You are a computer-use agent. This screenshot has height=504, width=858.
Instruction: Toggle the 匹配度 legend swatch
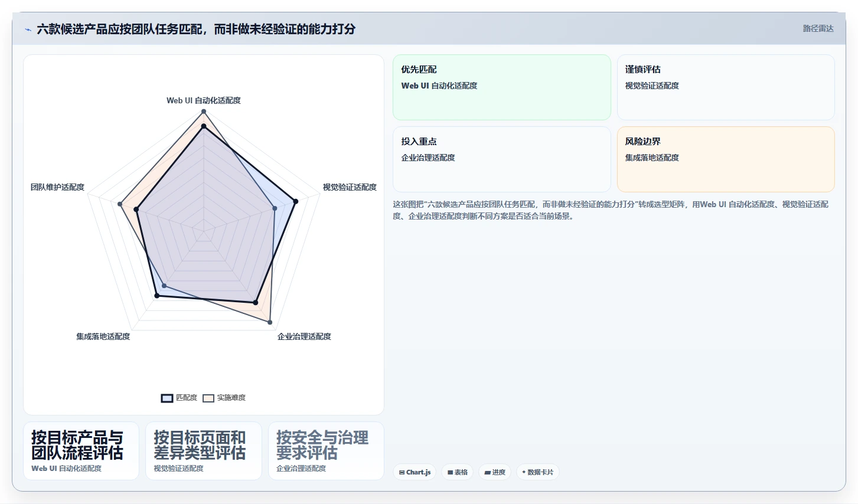[167, 398]
